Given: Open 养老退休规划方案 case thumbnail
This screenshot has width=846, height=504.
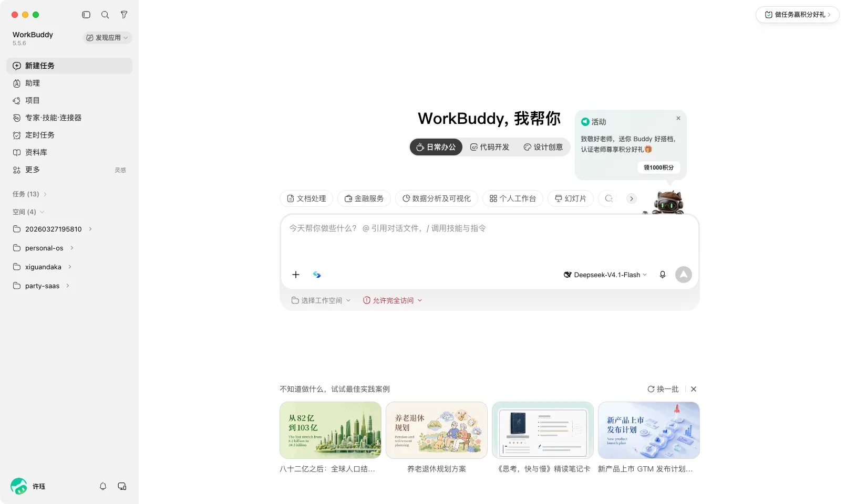Looking at the screenshot, I should click(x=437, y=430).
